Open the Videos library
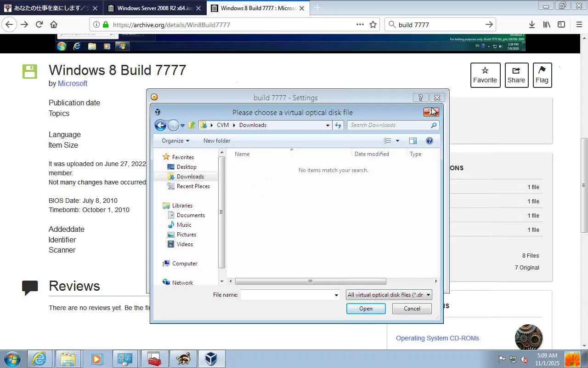Viewport: 588px width, 368px height. pos(185,244)
